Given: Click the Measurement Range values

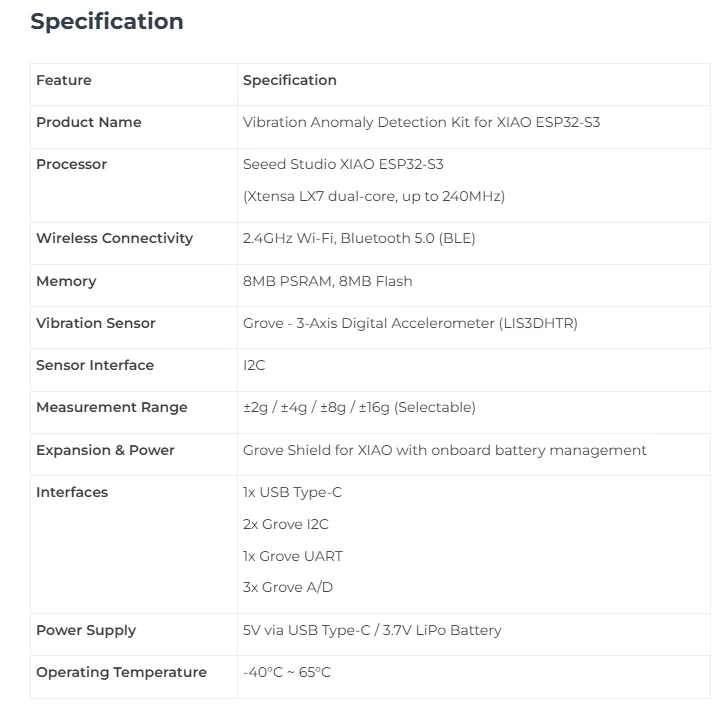Looking at the screenshot, I should pyautogui.click(x=359, y=407).
